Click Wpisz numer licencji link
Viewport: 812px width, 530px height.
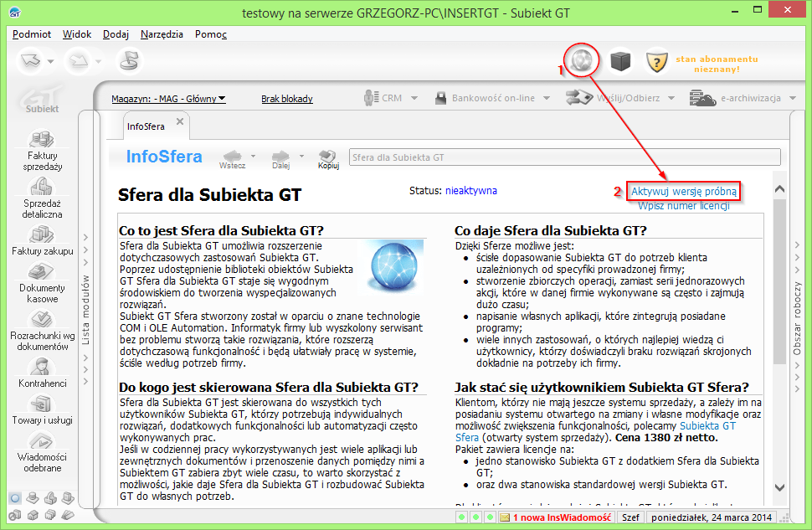684,206
